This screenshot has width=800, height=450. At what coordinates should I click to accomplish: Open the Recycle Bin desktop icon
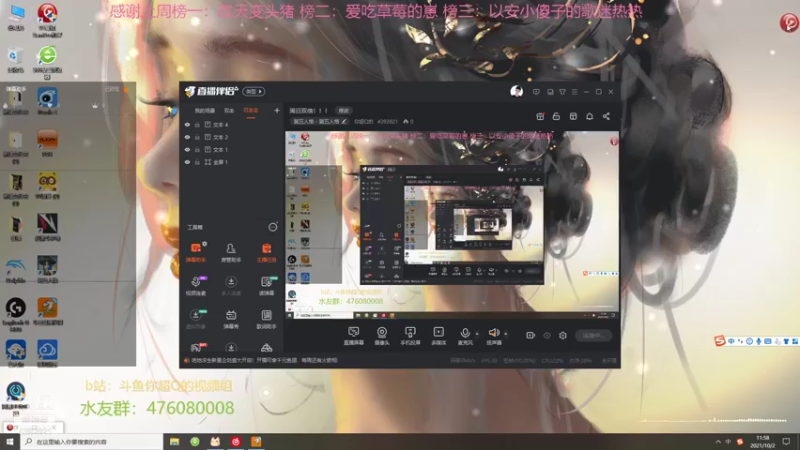pyautogui.click(x=15, y=59)
